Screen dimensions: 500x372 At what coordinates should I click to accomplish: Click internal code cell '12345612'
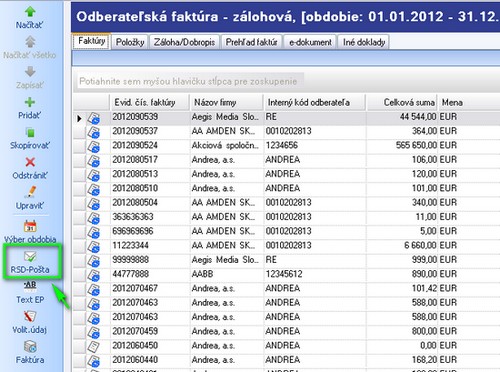284,274
